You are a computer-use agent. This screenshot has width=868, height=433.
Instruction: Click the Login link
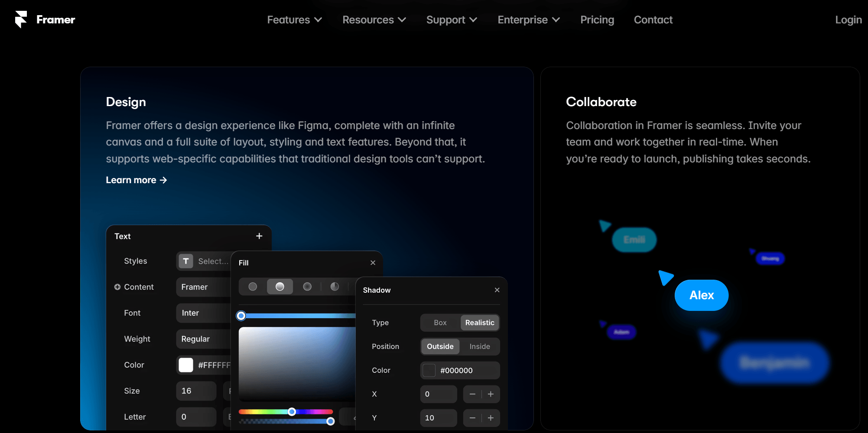(x=848, y=20)
